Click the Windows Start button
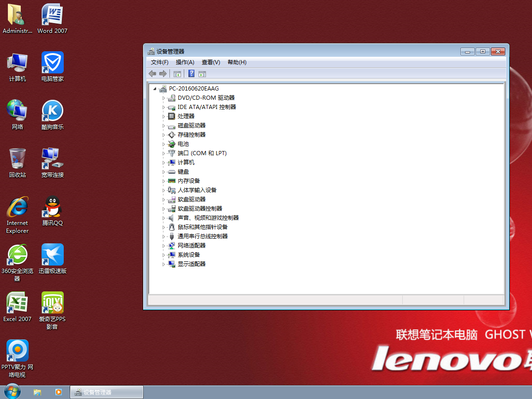 pos(12,392)
